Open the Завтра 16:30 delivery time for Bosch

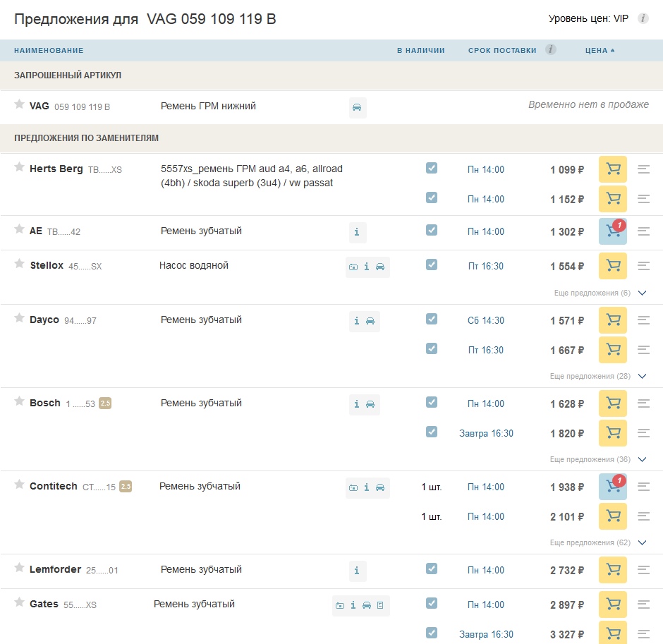486,433
